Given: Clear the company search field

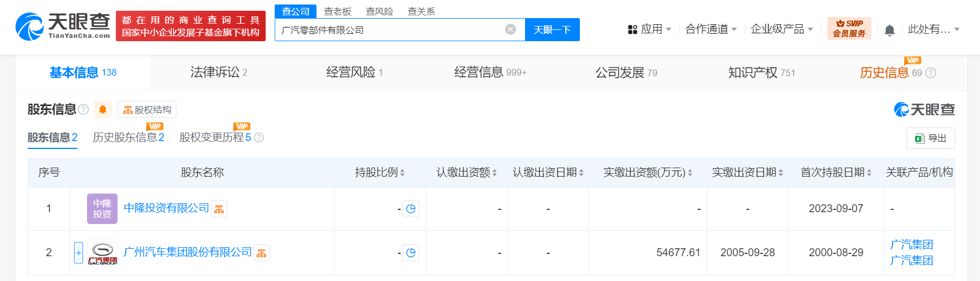Looking at the screenshot, I should (x=510, y=29).
